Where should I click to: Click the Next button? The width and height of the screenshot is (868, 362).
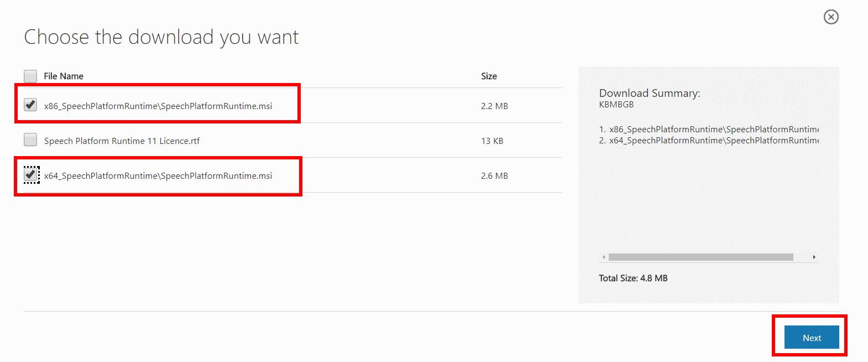[x=812, y=337]
